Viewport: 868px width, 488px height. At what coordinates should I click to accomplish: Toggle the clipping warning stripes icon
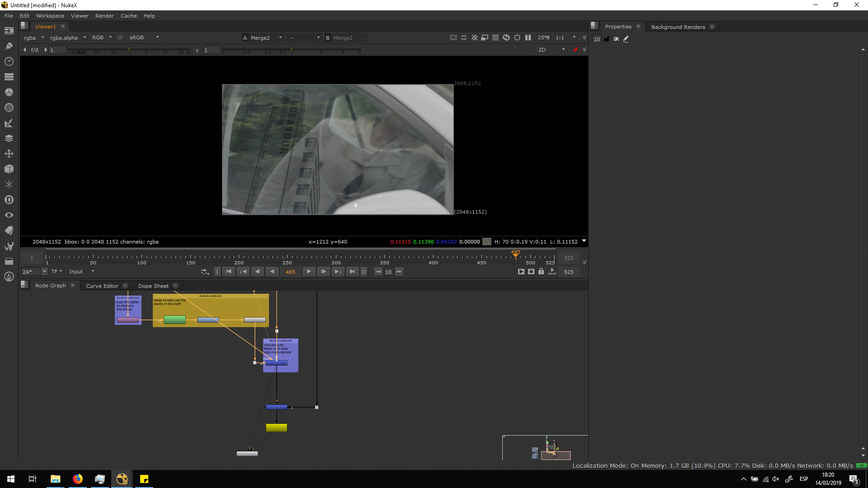[474, 38]
